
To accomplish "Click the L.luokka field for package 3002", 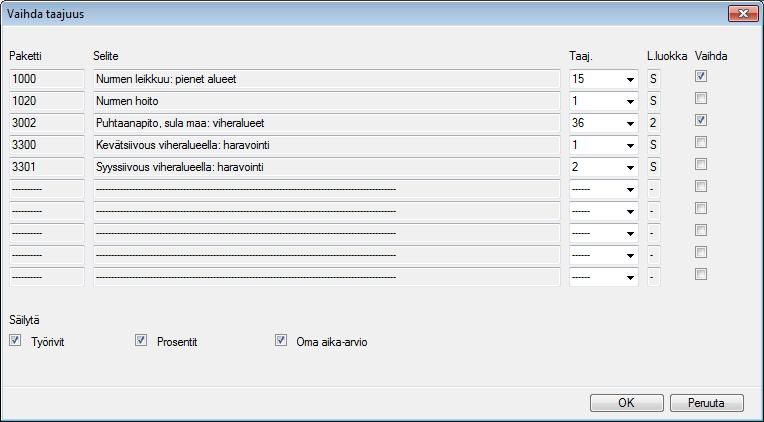I will pos(653,123).
